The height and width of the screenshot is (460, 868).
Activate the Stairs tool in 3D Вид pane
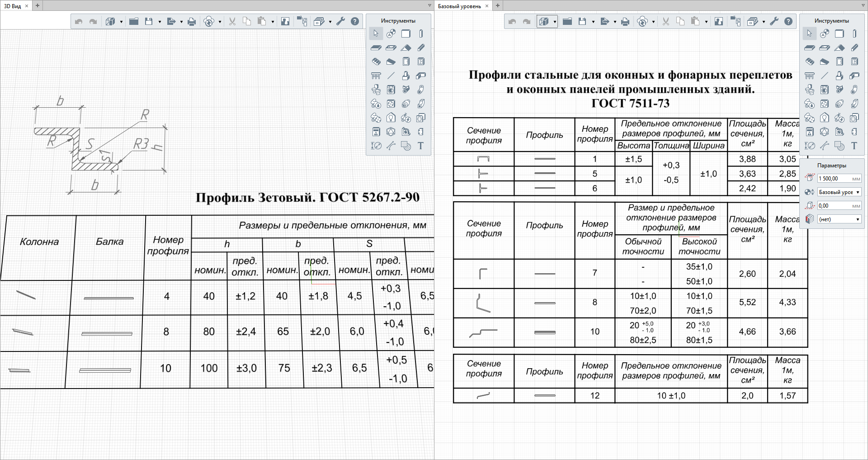376,62
